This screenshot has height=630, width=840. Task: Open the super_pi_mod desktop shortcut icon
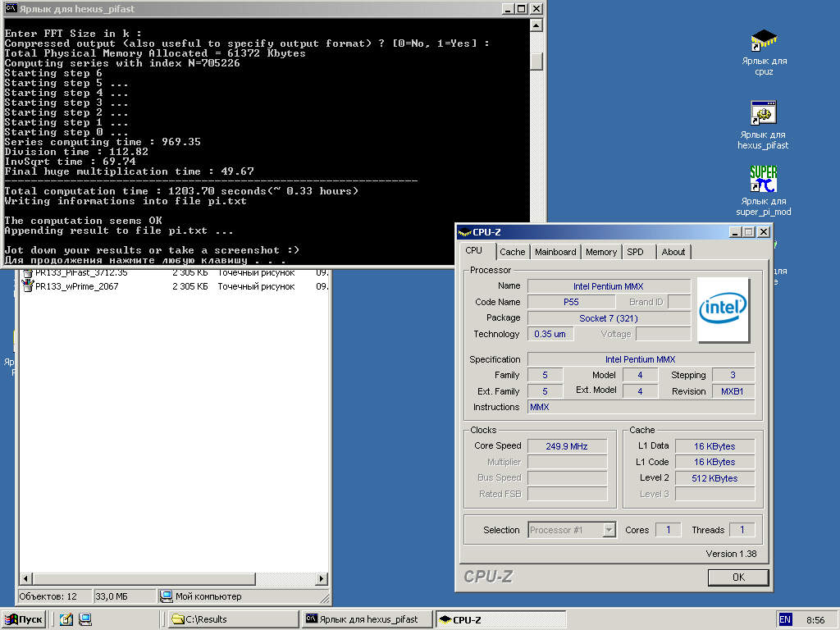pos(764,179)
